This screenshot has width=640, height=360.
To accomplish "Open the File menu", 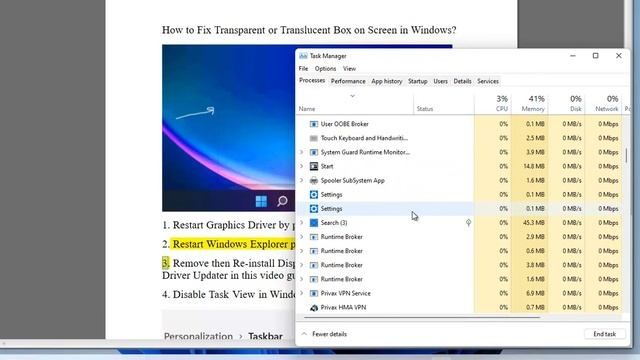I will coord(303,69).
